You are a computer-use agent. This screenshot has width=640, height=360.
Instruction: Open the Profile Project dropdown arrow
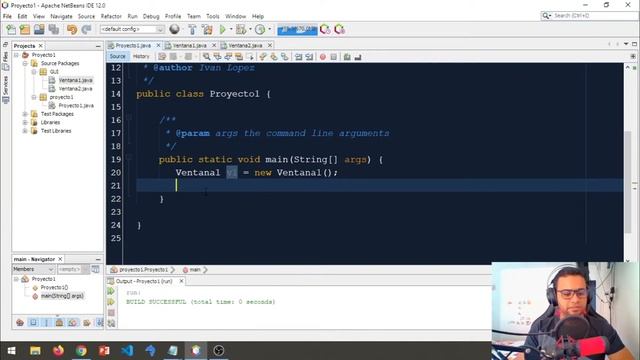(269, 29)
